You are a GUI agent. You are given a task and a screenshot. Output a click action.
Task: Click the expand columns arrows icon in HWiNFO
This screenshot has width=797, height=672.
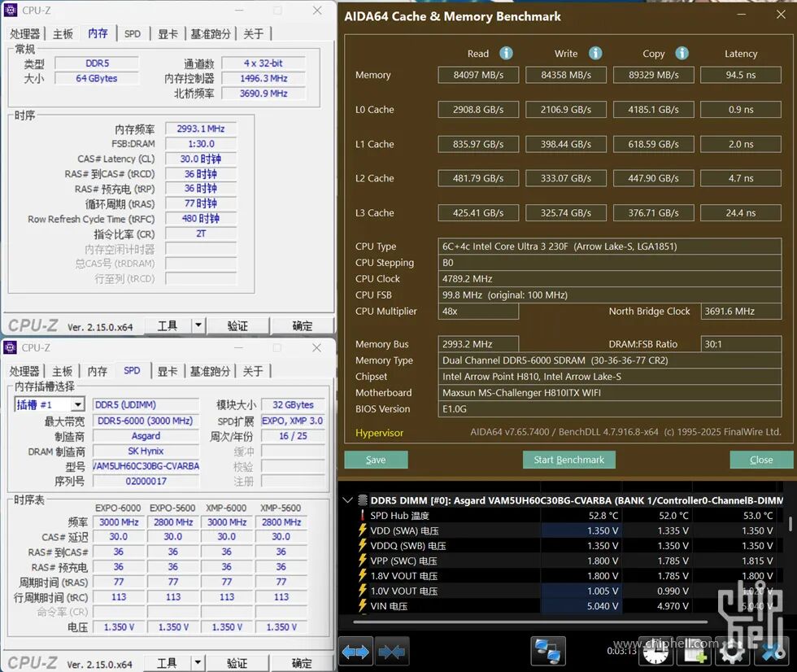click(x=356, y=651)
